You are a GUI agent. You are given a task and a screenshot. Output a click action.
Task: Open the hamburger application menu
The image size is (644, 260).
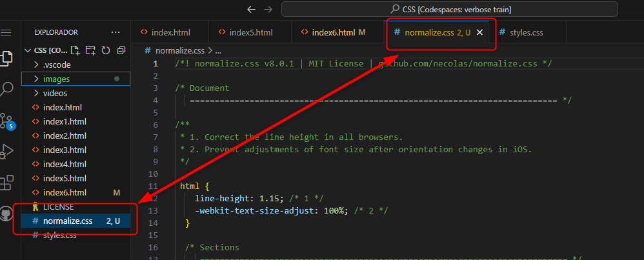click(6, 32)
